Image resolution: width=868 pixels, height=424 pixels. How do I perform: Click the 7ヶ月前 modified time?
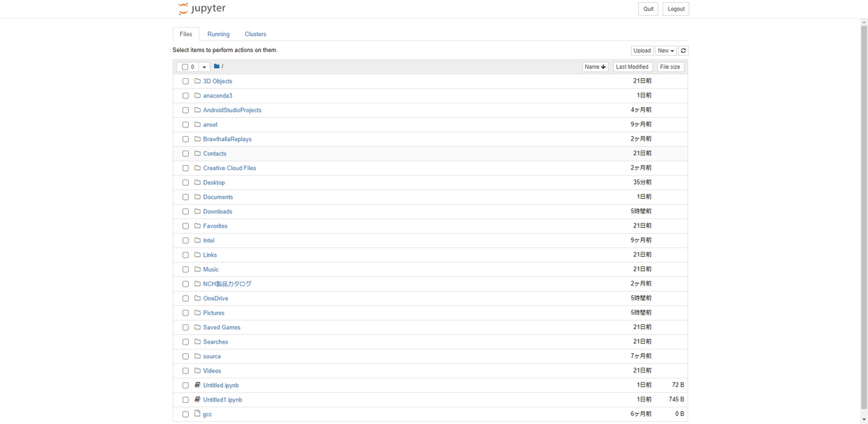(x=641, y=356)
